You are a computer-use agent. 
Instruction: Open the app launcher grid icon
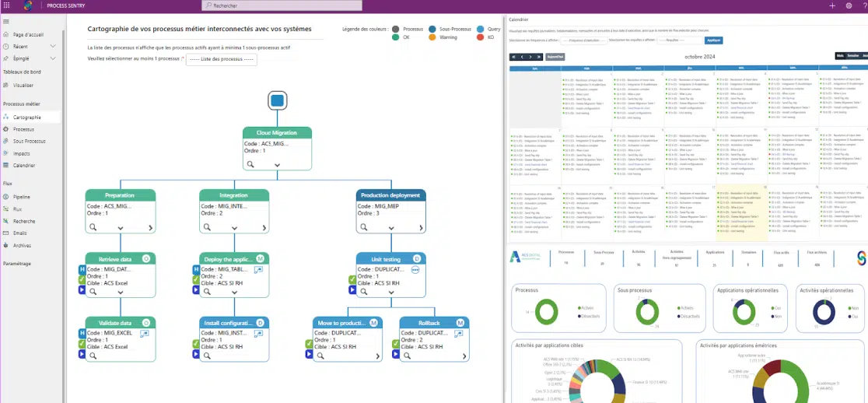[x=6, y=5]
